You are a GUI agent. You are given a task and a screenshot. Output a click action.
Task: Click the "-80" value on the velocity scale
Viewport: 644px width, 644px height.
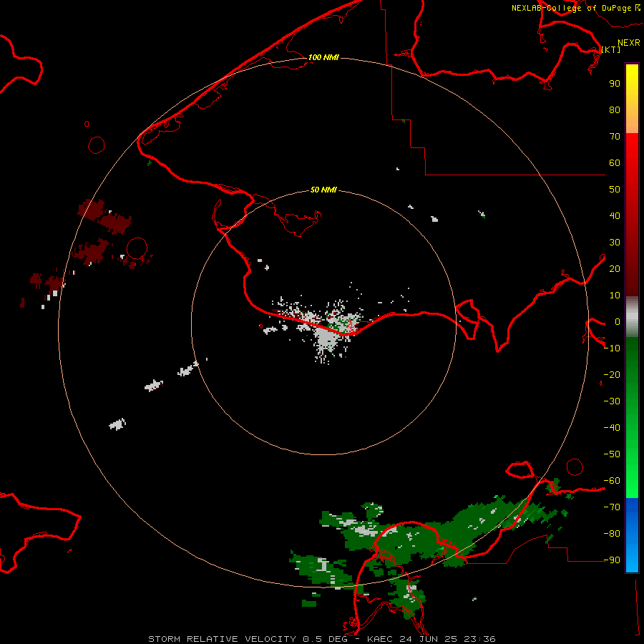tap(612, 534)
